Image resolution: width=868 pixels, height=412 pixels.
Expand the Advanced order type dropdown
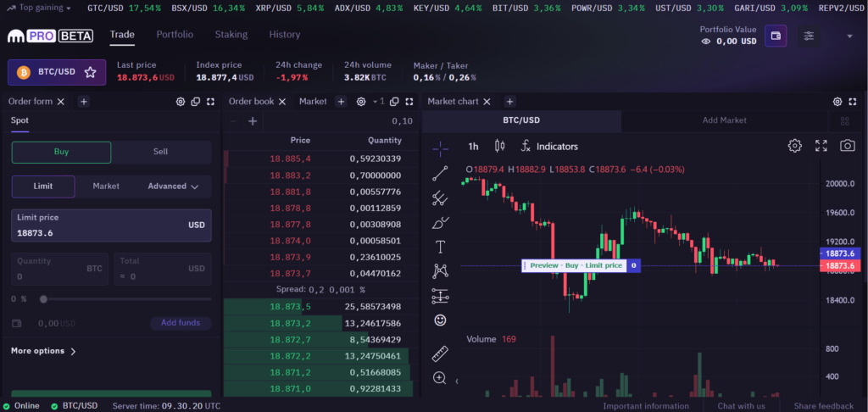[x=173, y=187]
